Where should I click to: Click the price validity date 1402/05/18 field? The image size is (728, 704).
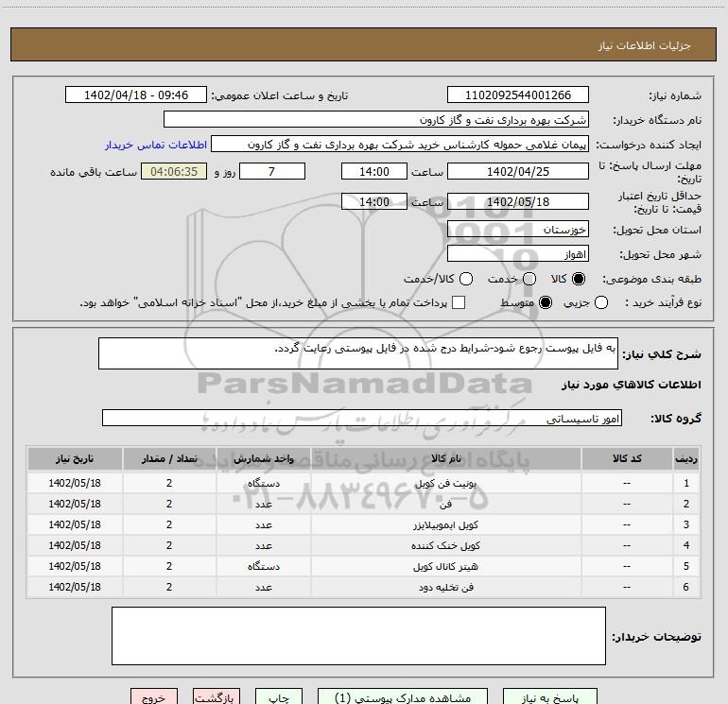[518, 201]
